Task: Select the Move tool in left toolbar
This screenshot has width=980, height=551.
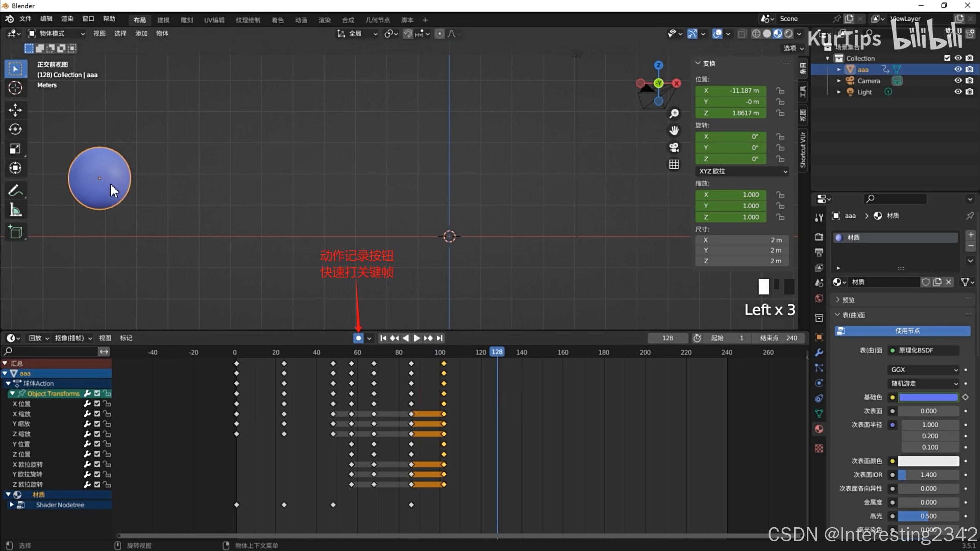Action: click(x=15, y=110)
